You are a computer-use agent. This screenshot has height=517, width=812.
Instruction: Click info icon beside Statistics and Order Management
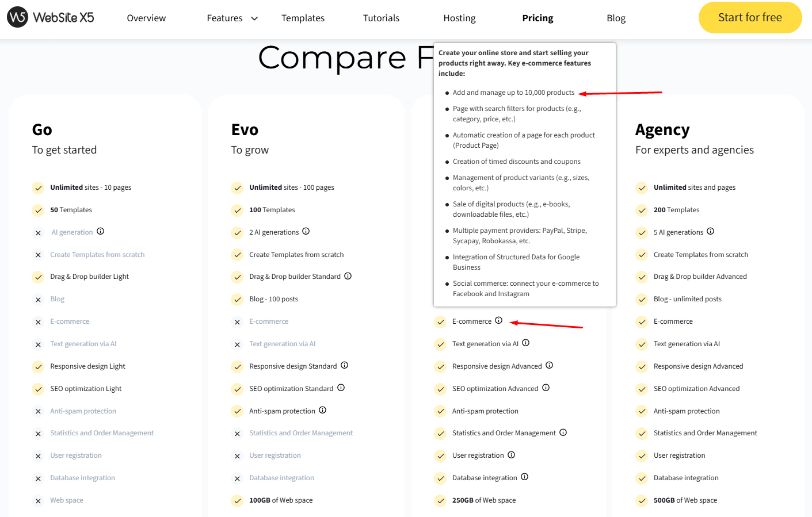tap(563, 432)
